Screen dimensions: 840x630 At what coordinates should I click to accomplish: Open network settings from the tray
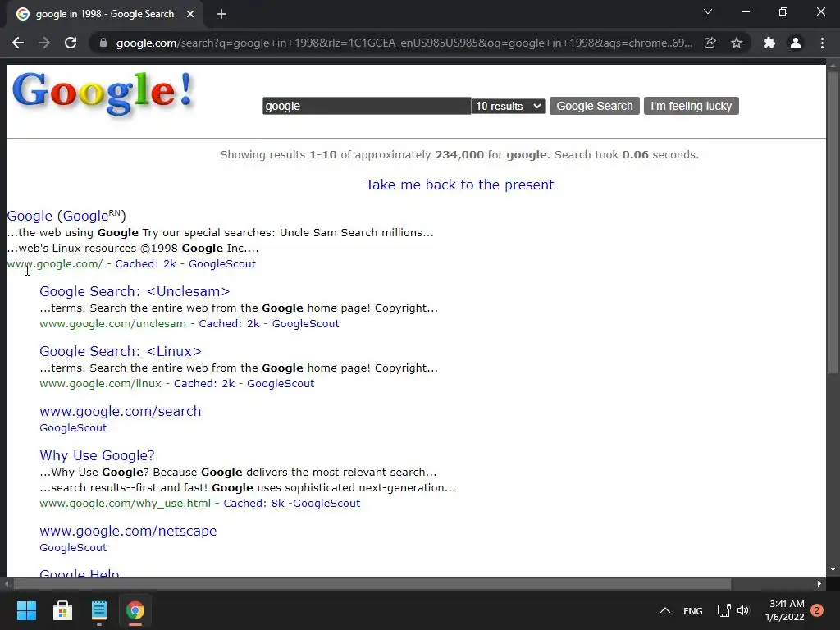724,610
